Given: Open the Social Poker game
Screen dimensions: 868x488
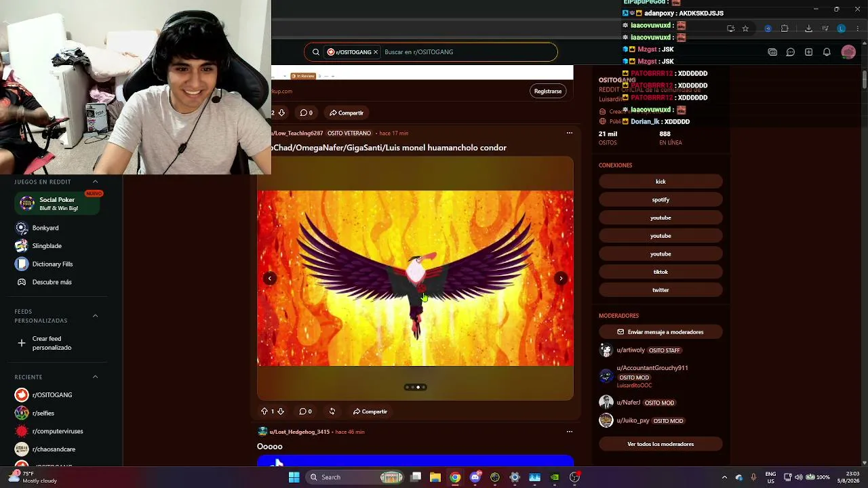Looking at the screenshot, I should click(57, 203).
